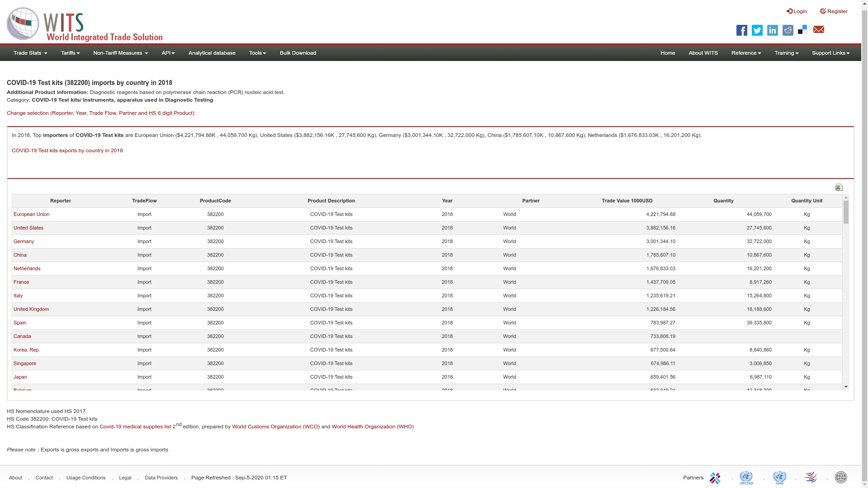The image size is (868, 488).
Task: Open Legal footer link
Action: point(125,478)
